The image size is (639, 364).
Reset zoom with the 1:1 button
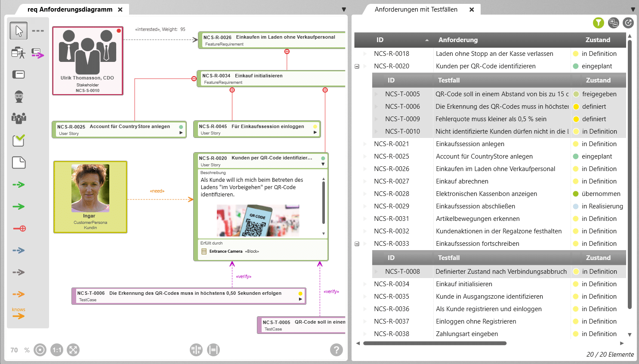click(57, 350)
